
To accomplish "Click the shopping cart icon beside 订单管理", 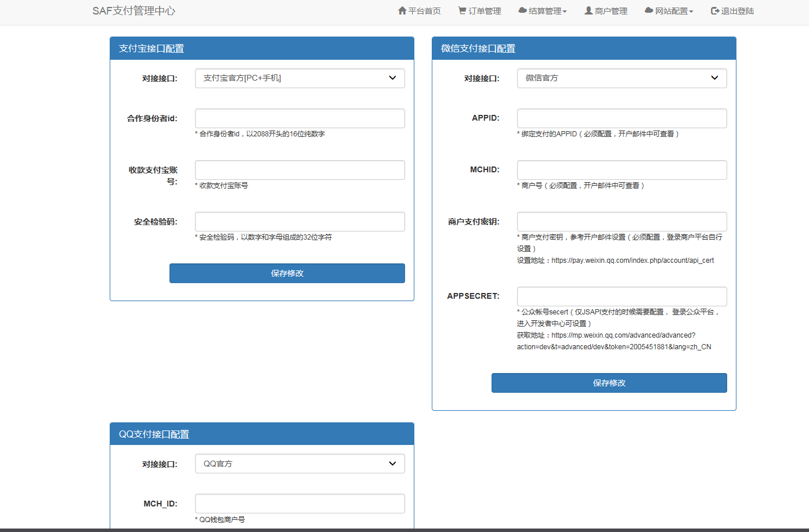I will pyautogui.click(x=461, y=10).
